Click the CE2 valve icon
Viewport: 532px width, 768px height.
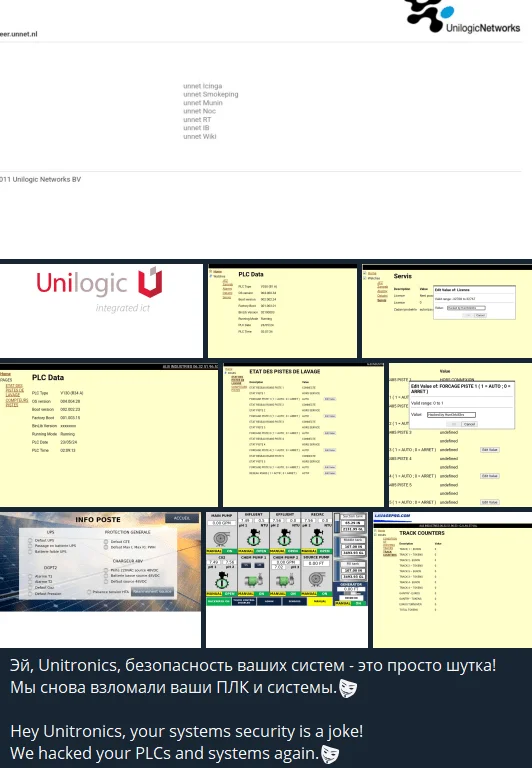coord(222,580)
